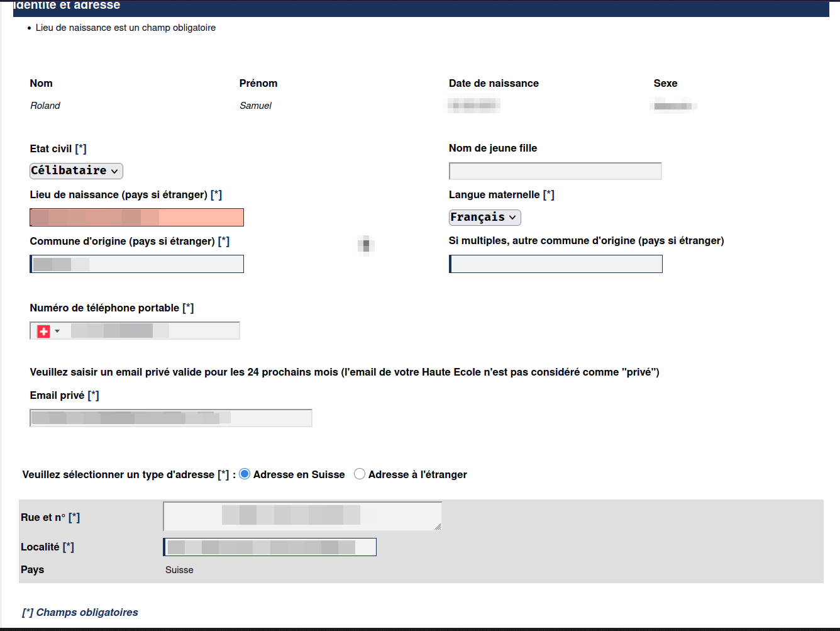840x631 pixels.
Task: Click the Lieu de naissance error message
Action: 125,28
